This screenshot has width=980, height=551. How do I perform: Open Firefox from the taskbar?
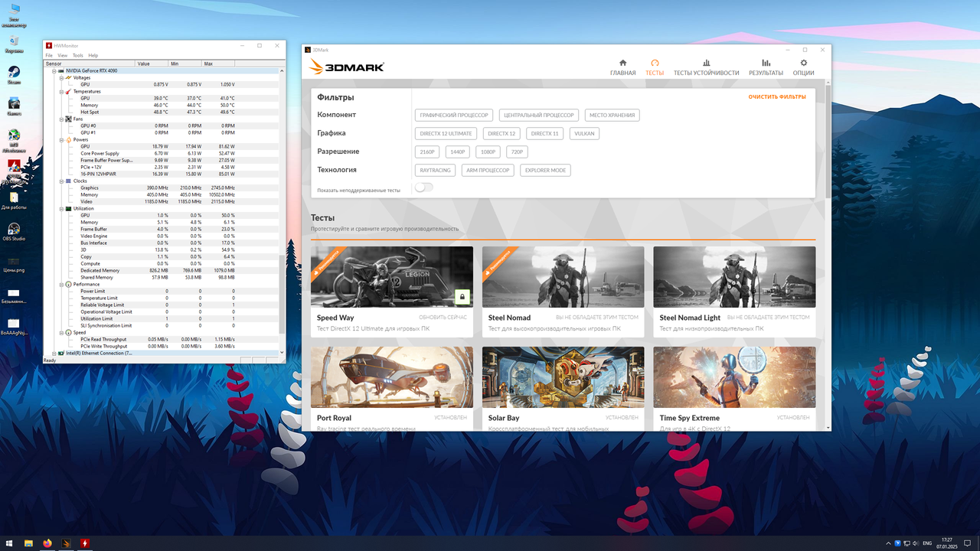click(x=47, y=543)
